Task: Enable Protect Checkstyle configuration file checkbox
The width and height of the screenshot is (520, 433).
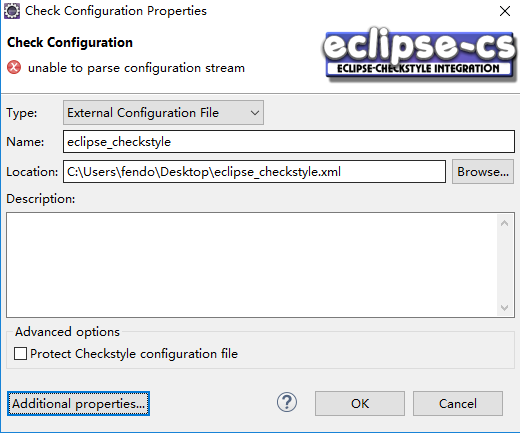Action: (20, 354)
